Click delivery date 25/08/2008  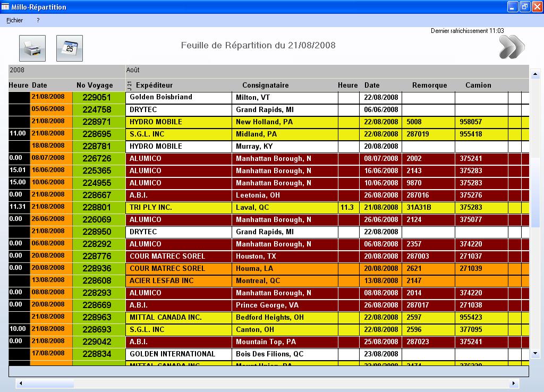pos(380,342)
